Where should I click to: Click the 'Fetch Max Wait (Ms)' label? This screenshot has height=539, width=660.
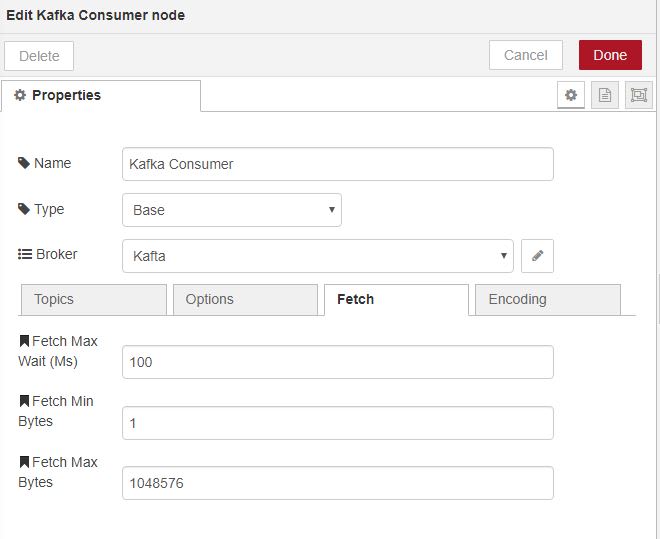(58, 351)
